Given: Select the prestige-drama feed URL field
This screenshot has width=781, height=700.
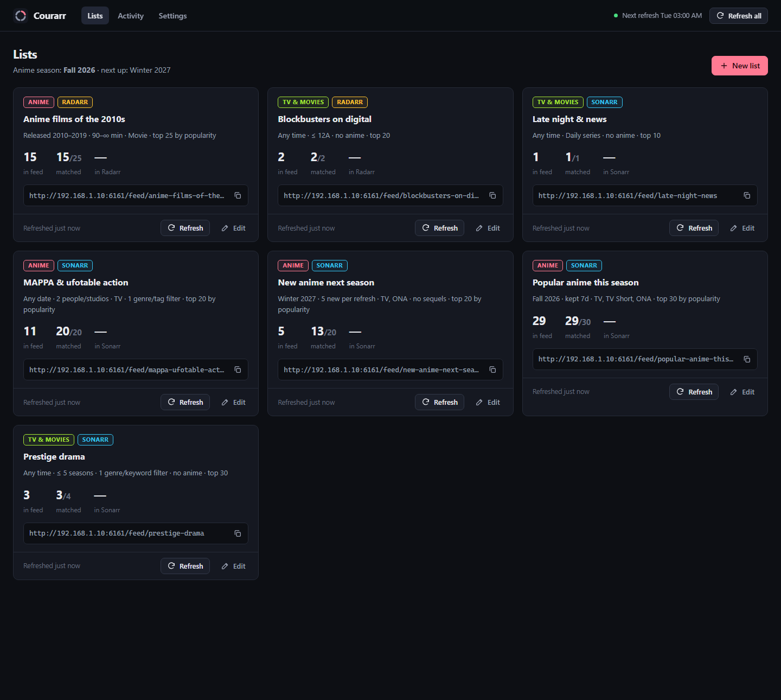Looking at the screenshot, I should click(136, 533).
